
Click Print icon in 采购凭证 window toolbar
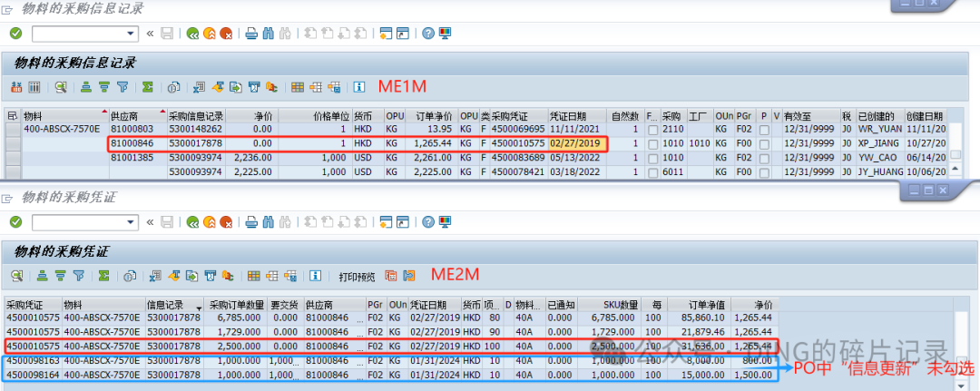pos(251,221)
